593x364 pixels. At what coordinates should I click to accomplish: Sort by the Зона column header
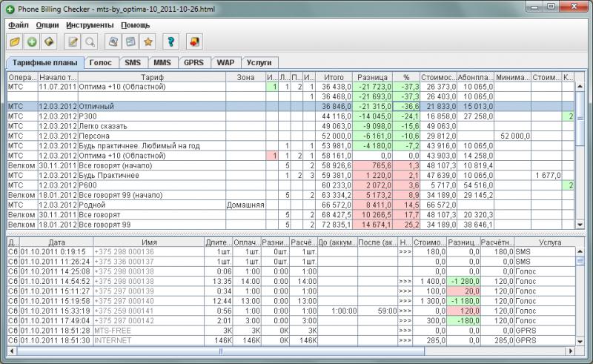(x=245, y=77)
